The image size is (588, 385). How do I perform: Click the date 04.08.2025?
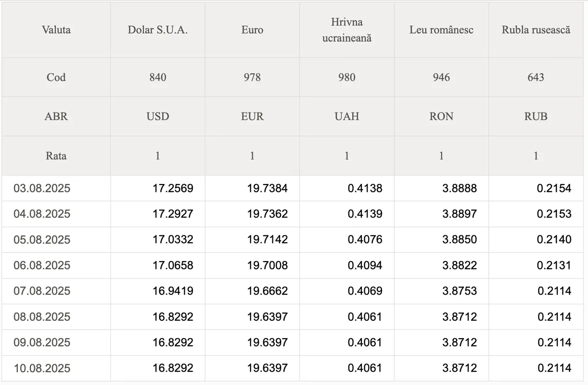(42, 214)
